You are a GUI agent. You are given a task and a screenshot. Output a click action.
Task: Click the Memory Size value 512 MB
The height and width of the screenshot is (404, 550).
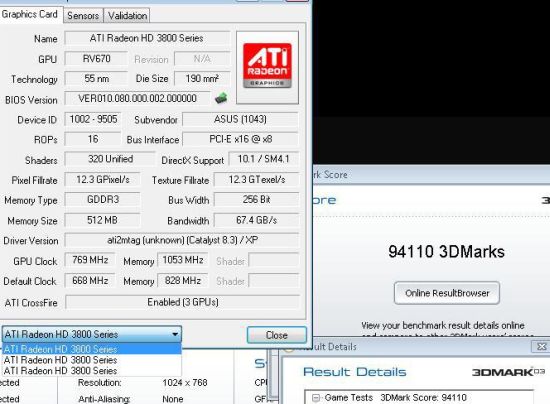(x=103, y=220)
